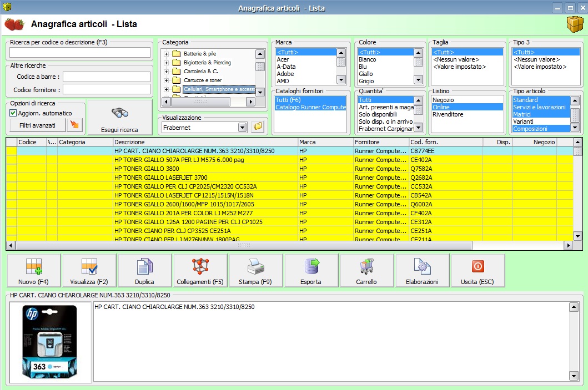Screen dimensions: 588x390
Task: Click the HP 363 cartridge product thumbnail
Action: (x=50, y=342)
